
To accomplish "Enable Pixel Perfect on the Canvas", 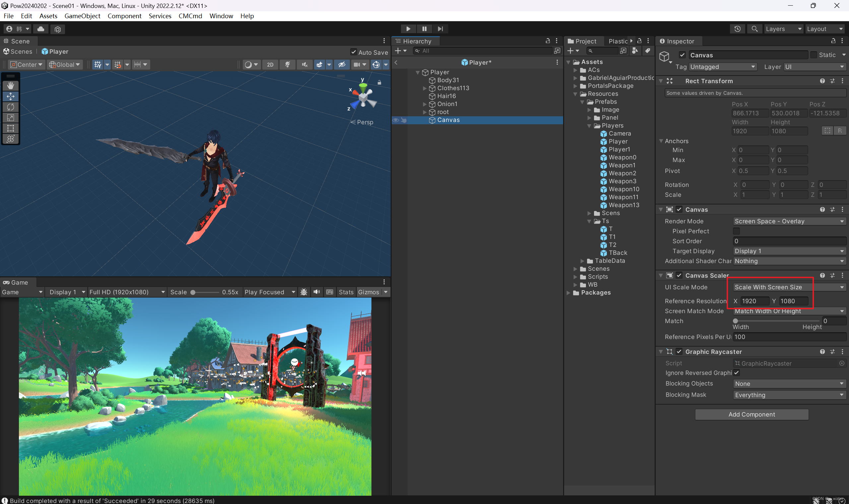I will (x=737, y=231).
